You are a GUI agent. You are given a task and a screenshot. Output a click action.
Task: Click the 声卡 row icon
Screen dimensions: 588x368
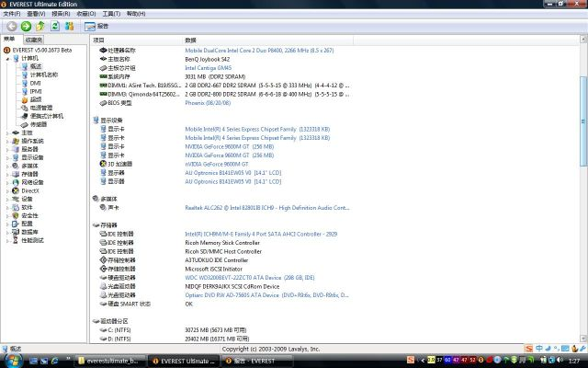click(103, 207)
